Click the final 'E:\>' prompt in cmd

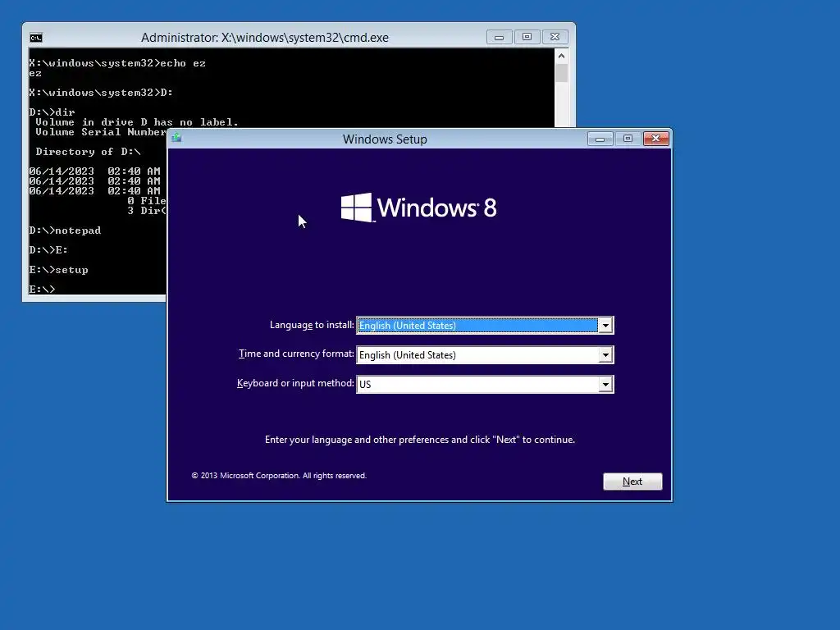point(42,290)
